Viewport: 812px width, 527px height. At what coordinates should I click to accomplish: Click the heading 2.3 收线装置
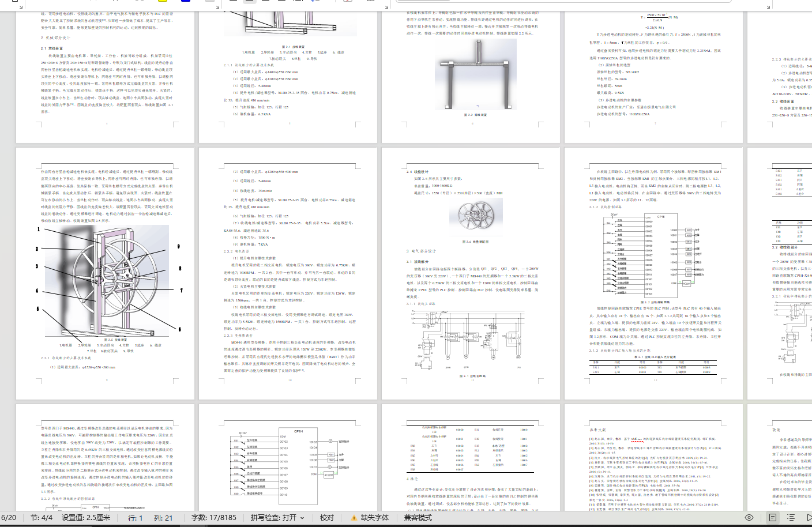[x=783, y=101]
